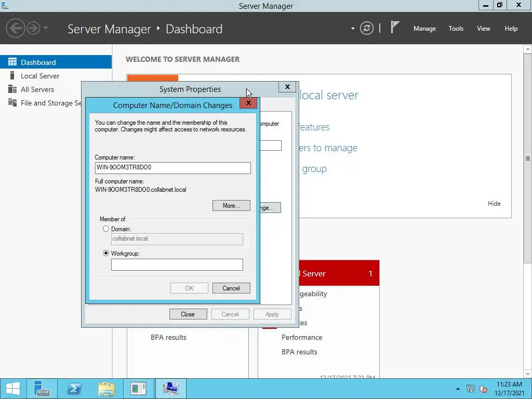
Task: Click Apply in System Properties
Action: pos(272,314)
